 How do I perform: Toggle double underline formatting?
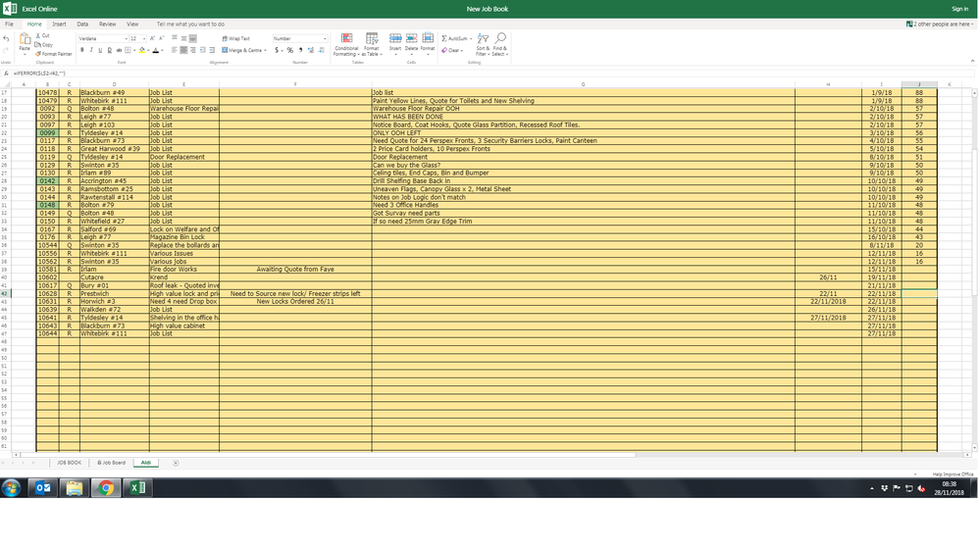coord(109,50)
